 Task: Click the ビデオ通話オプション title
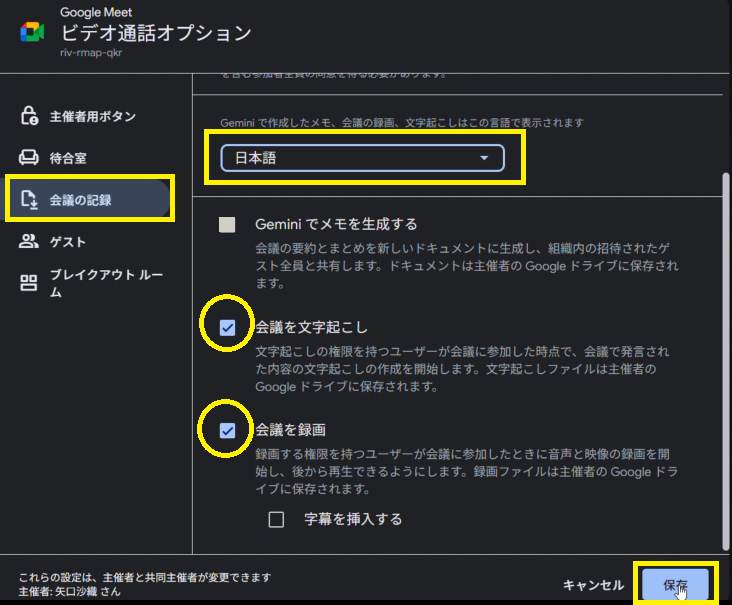click(156, 33)
